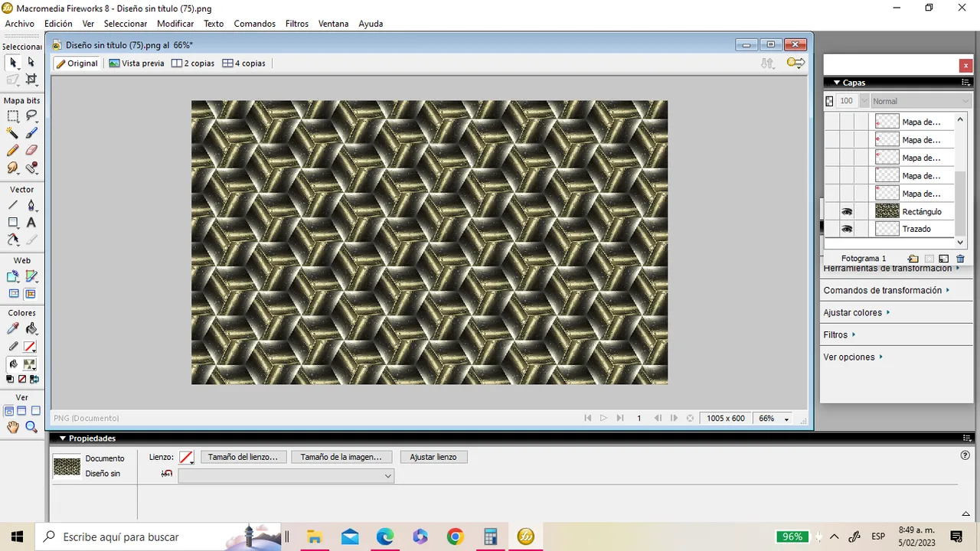Select the Lasso tool
The height and width of the screenshot is (551, 980).
tap(31, 116)
